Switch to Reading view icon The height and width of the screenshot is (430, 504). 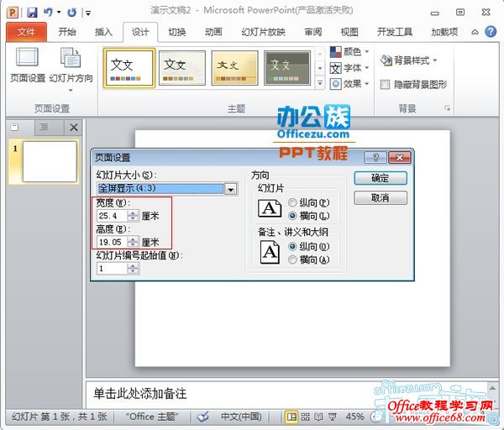click(318, 417)
